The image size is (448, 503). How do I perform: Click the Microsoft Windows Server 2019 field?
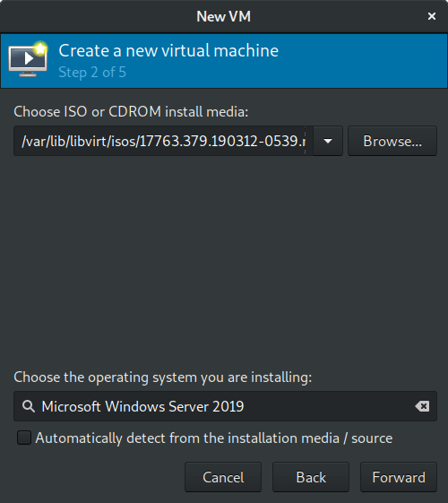tap(225, 406)
